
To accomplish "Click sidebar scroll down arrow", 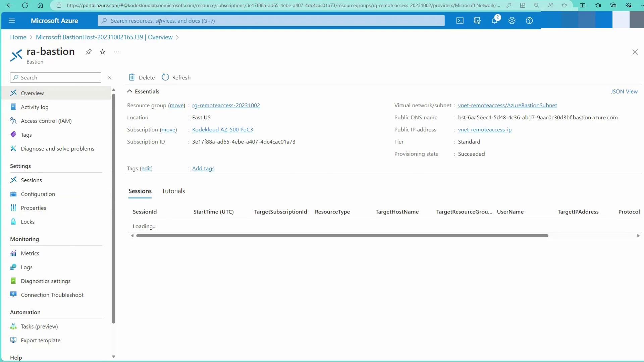I will (113, 357).
